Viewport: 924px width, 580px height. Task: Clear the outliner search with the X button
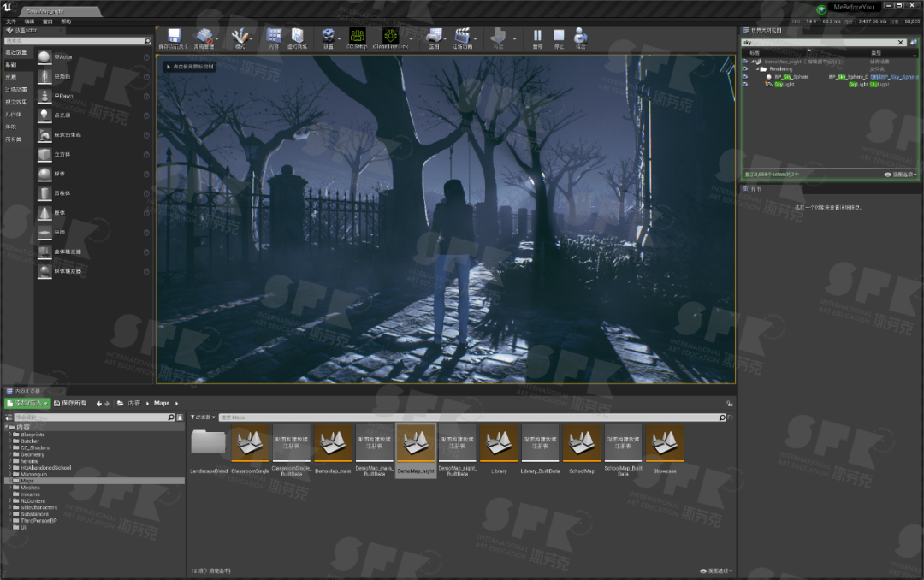pos(900,43)
